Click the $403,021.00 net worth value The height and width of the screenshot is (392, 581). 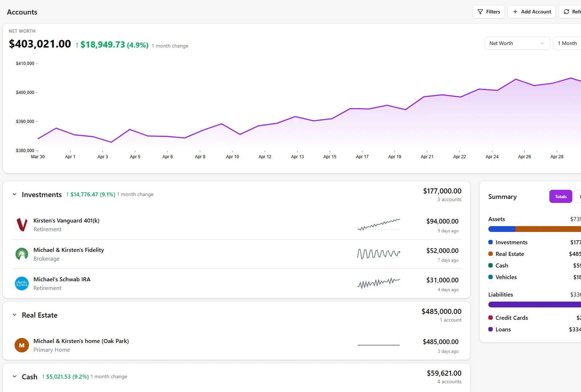pos(40,44)
